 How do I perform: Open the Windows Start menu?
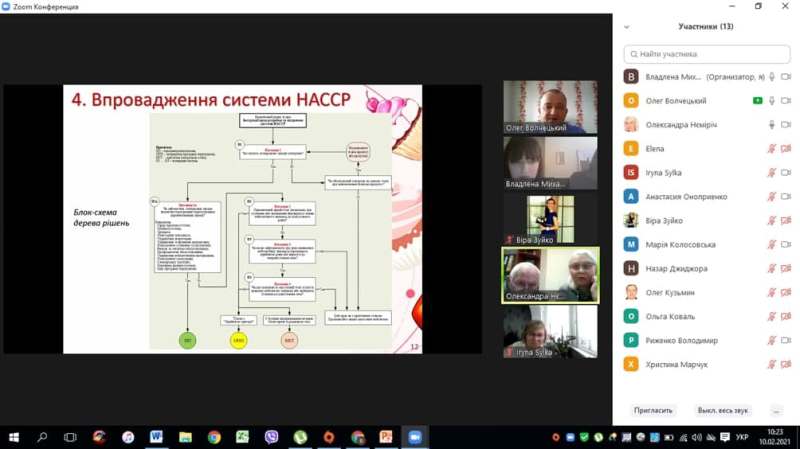pyautogui.click(x=14, y=437)
